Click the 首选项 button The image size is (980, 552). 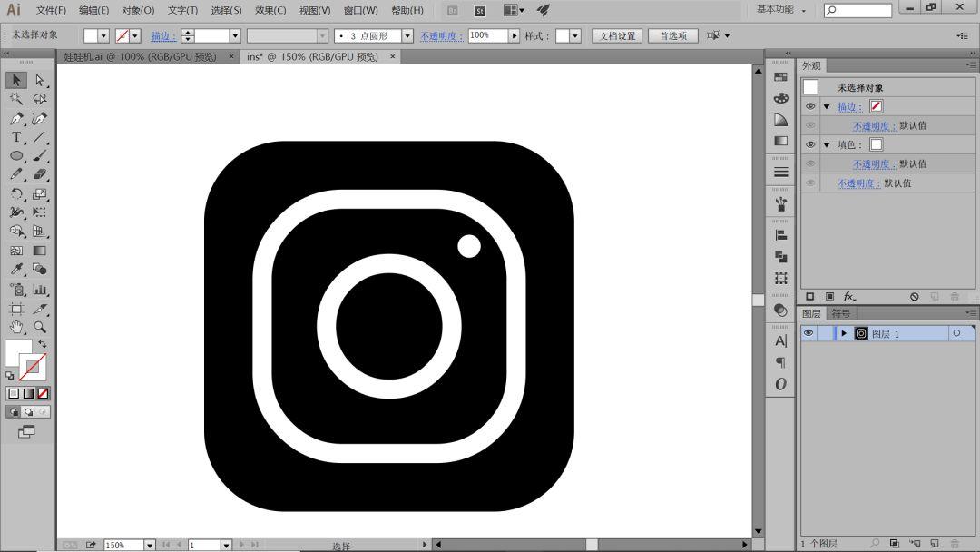point(673,35)
